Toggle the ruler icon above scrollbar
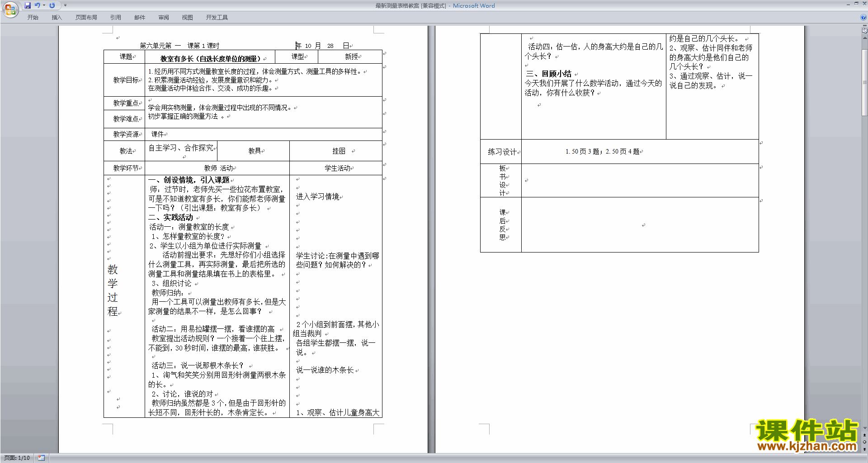This screenshot has width=868, height=463. pyautogui.click(x=865, y=31)
